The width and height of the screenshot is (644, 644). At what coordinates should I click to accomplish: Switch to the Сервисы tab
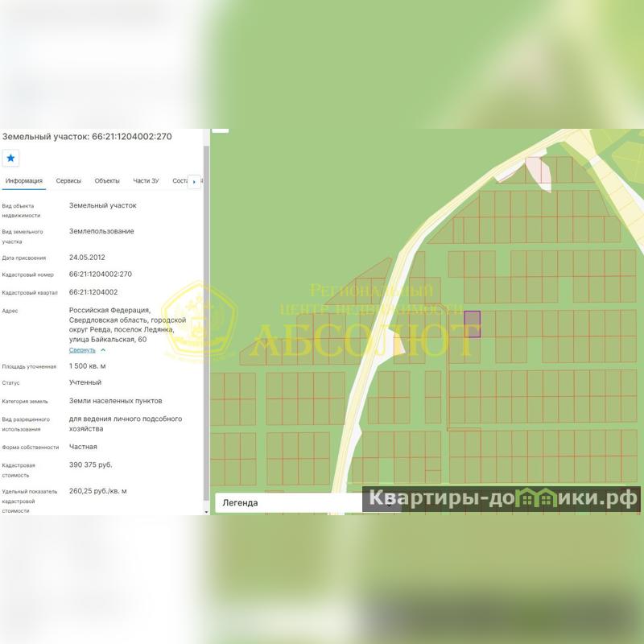click(68, 181)
